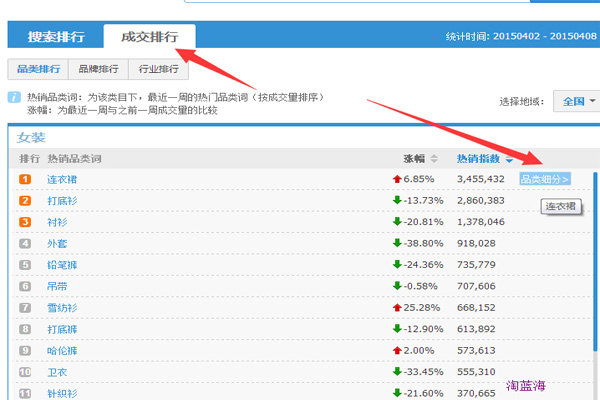This screenshot has height=400, width=600.
Task: Open the 全国 region dropdown
Action: coord(576,101)
